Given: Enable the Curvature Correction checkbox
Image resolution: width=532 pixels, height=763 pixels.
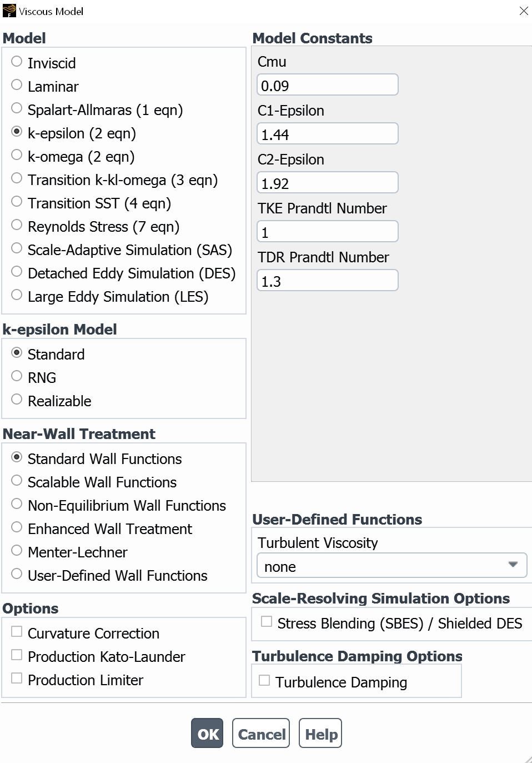Looking at the screenshot, I should 17,632.
